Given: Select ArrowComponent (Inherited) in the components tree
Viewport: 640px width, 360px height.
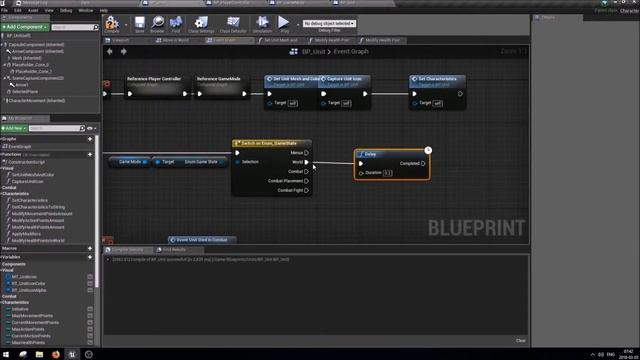Looking at the screenshot, I should coord(38,51).
